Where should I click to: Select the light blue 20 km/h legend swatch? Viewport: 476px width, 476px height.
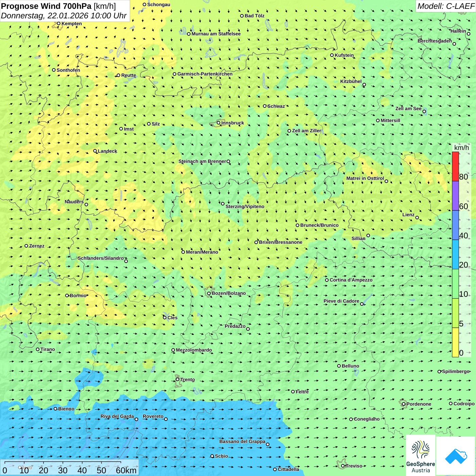(455, 255)
